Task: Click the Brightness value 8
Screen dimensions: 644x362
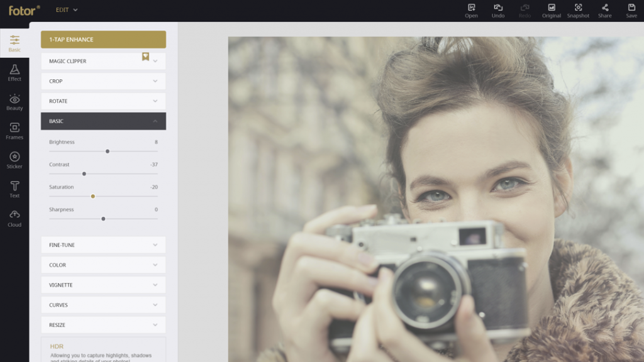Action: [x=156, y=142]
